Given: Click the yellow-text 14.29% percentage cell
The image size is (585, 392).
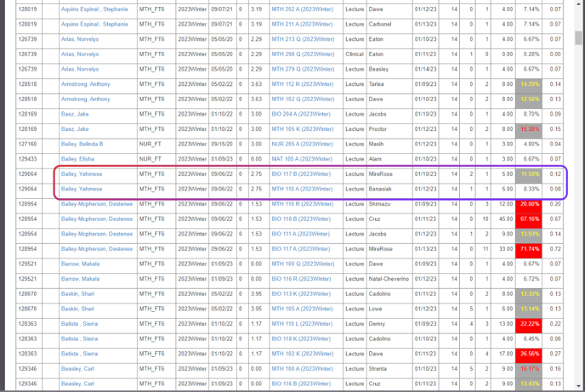Looking at the screenshot, I should click(529, 84).
